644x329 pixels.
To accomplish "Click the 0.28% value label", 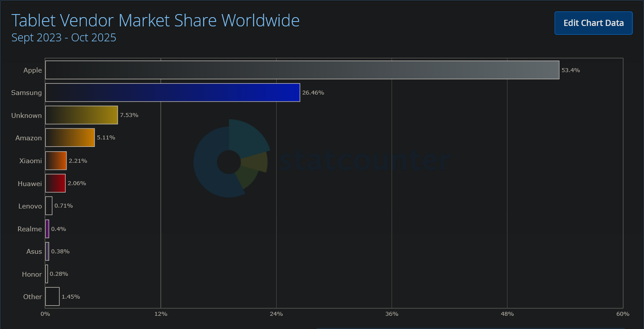I will [59, 274].
